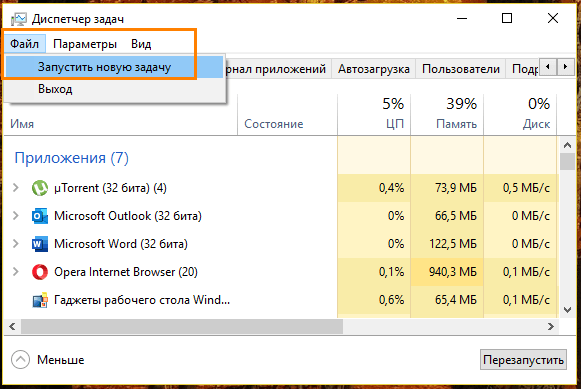Switch to the Автозагрузка tab

[374, 69]
